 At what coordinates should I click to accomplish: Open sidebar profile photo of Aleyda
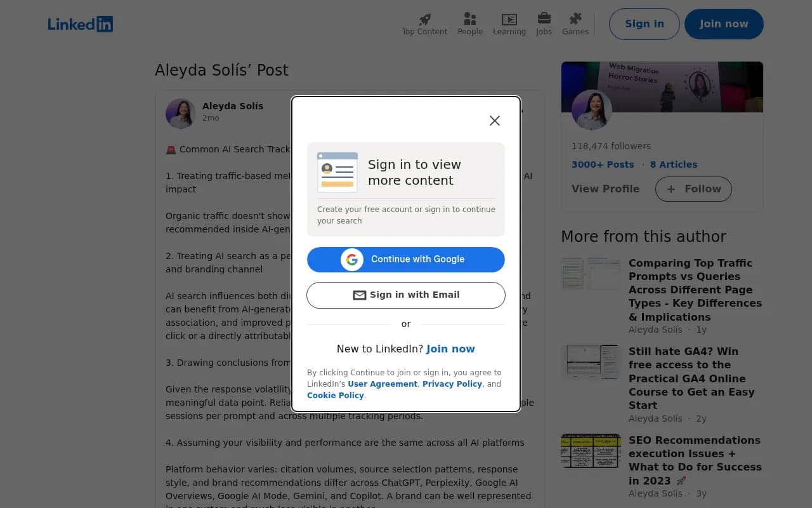pyautogui.click(x=592, y=110)
